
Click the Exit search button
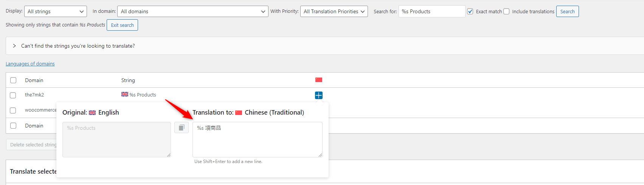tap(122, 25)
